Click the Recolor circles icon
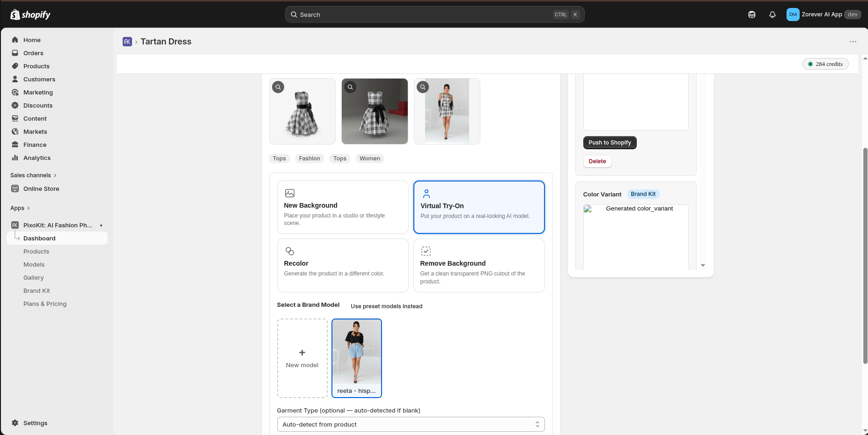The height and width of the screenshot is (435, 868). tap(290, 251)
